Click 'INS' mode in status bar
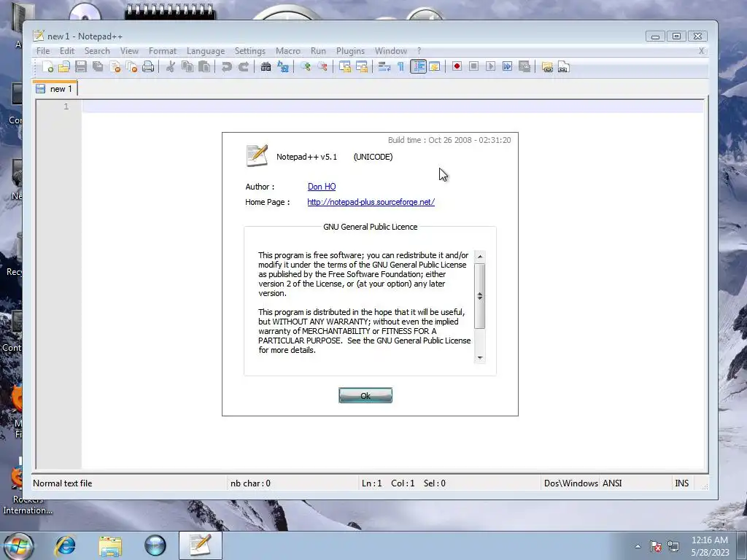Viewport: 747px width, 560px height. pos(682,483)
